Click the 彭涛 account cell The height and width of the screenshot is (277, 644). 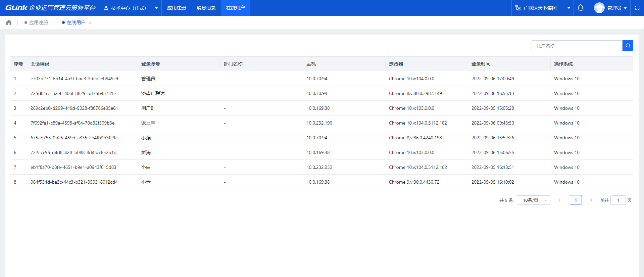[x=146, y=152]
